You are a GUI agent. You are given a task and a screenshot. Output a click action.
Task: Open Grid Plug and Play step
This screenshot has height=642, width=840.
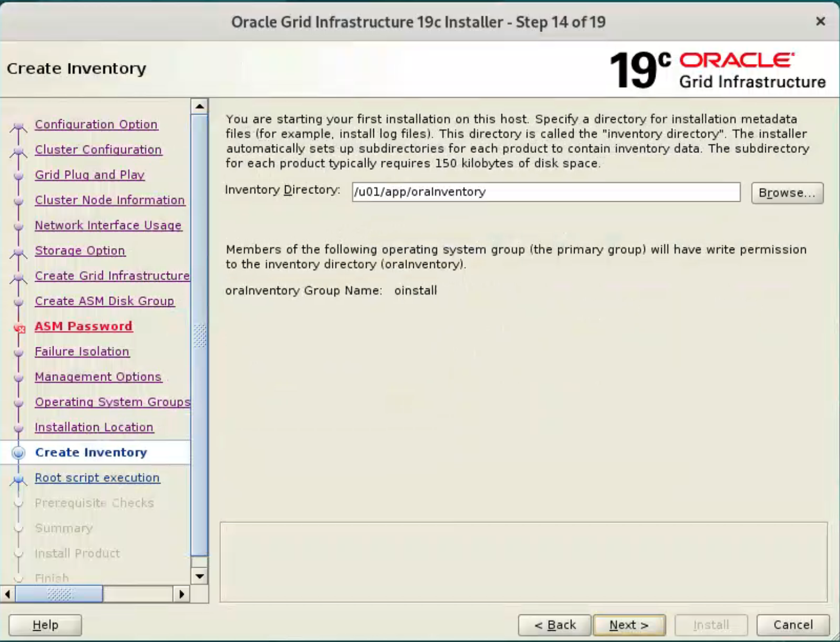[90, 175]
